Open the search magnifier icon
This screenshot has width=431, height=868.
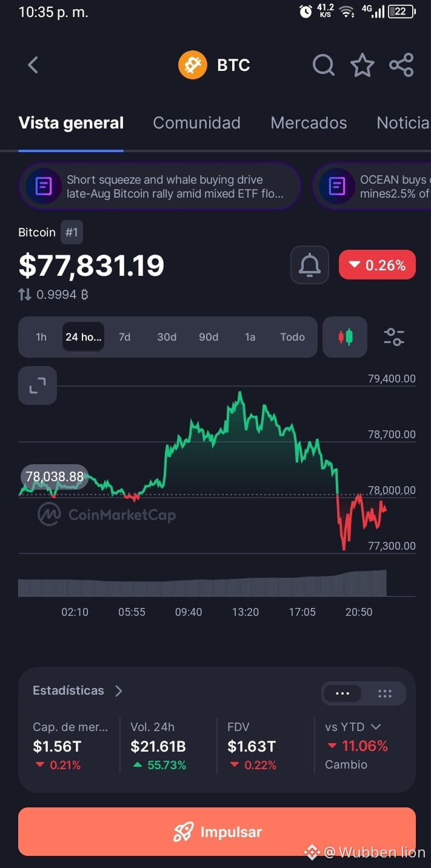pyautogui.click(x=324, y=65)
